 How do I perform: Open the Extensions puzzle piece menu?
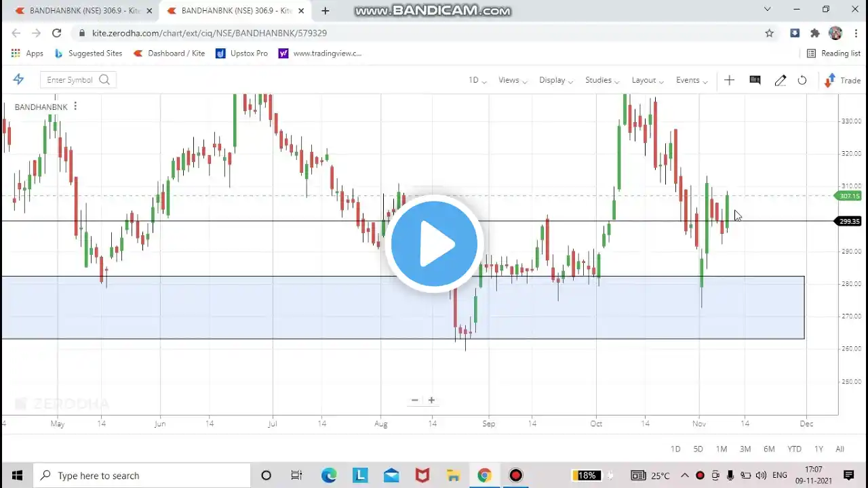click(x=815, y=33)
